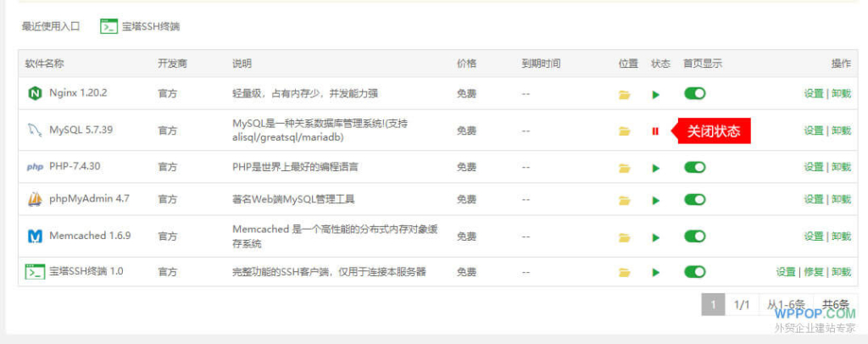The height and width of the screenshot is (344, 868).
Task: Click the 开发商 column header
Action: coord(172,64)
